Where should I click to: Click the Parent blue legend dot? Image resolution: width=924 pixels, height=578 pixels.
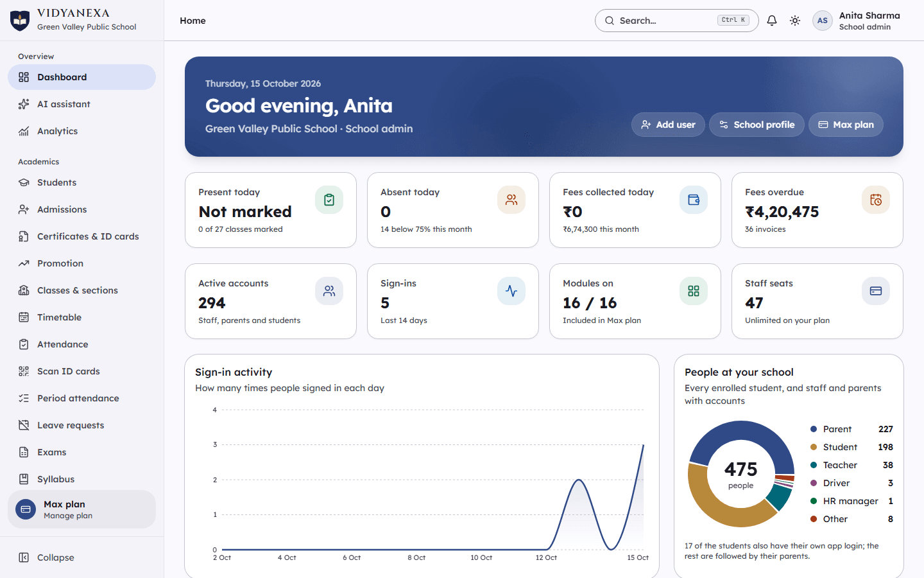(814, 429)
